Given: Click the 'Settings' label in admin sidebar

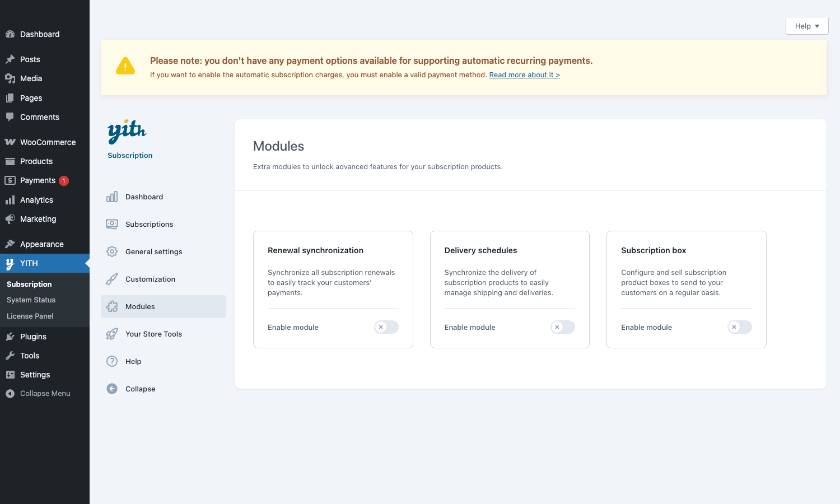Looking at the screenshot, I should click(35, 375).
